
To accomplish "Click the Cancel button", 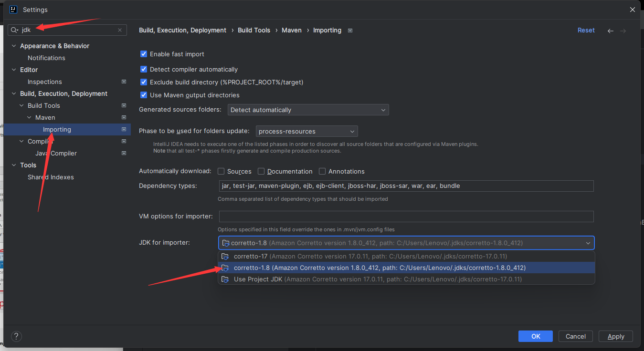I will pyautogui.click(x=576, y=336).
